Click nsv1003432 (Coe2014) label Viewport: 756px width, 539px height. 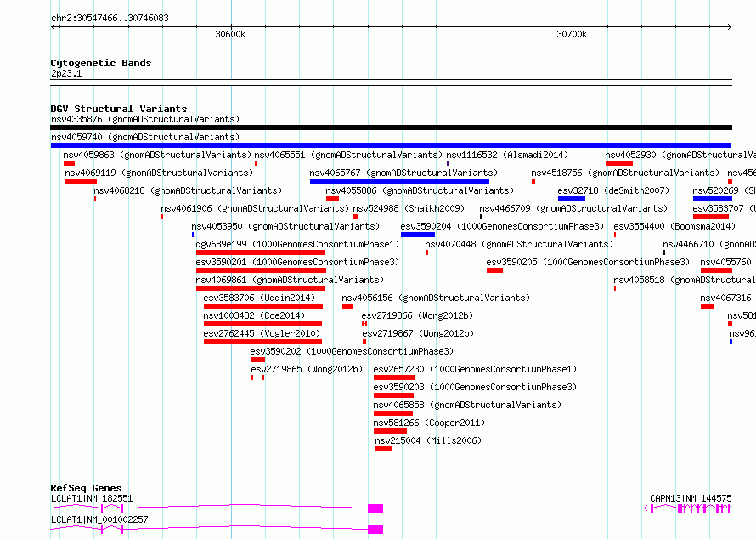coord(254,315)
